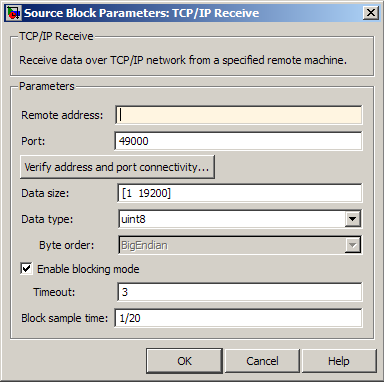Image resolution: width=384 pixels, height=382 pixels.
Task: Verify address and port connectivity
Action: [x=117, y=167]
